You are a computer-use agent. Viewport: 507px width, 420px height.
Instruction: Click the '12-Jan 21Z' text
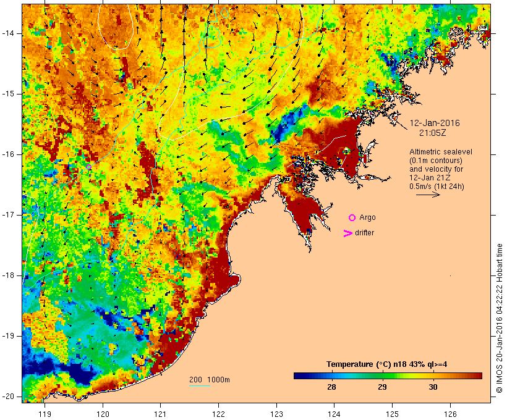click(x=430, y=178)
